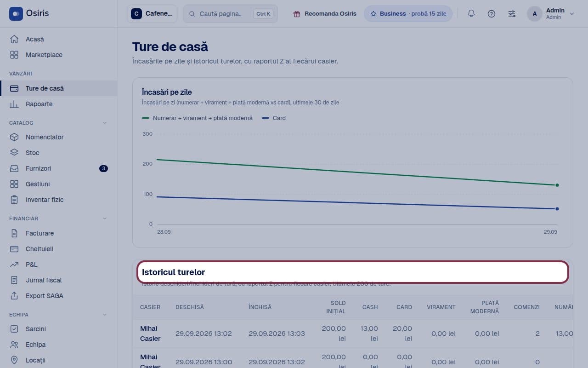Click the Business probă 15 zile badge
The width and height of the screenshot is (588, 368).
click(x=408, y=14)
